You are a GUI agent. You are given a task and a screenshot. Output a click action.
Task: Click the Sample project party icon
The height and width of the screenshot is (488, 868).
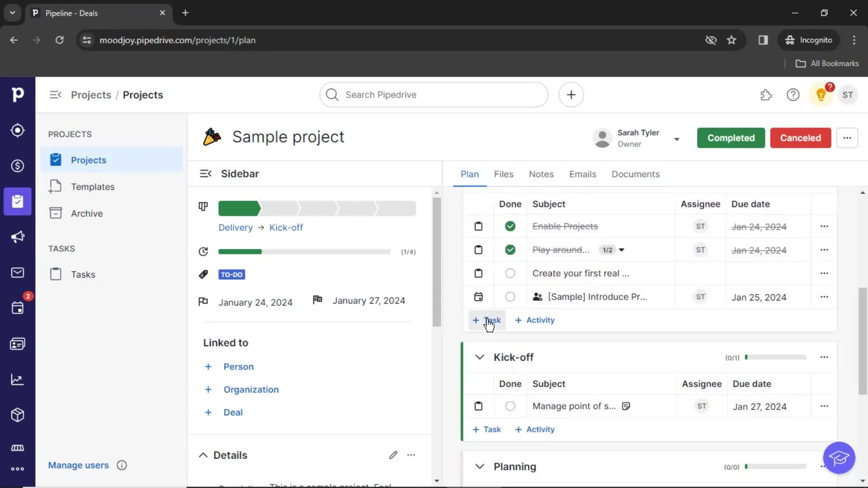[x=212, y=137]
